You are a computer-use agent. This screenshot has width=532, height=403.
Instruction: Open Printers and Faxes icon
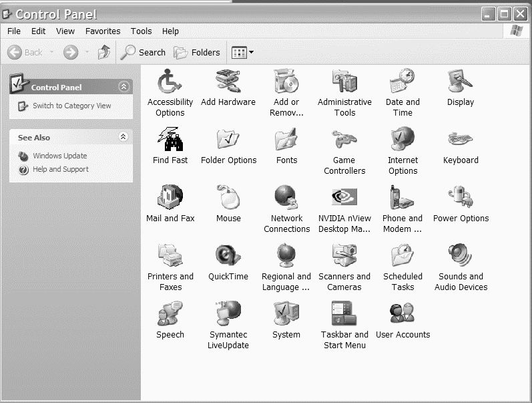170,257
